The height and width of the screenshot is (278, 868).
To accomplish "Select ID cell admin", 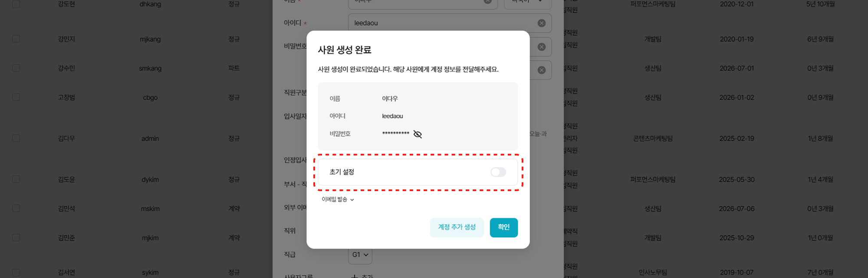I will point(150,139).
